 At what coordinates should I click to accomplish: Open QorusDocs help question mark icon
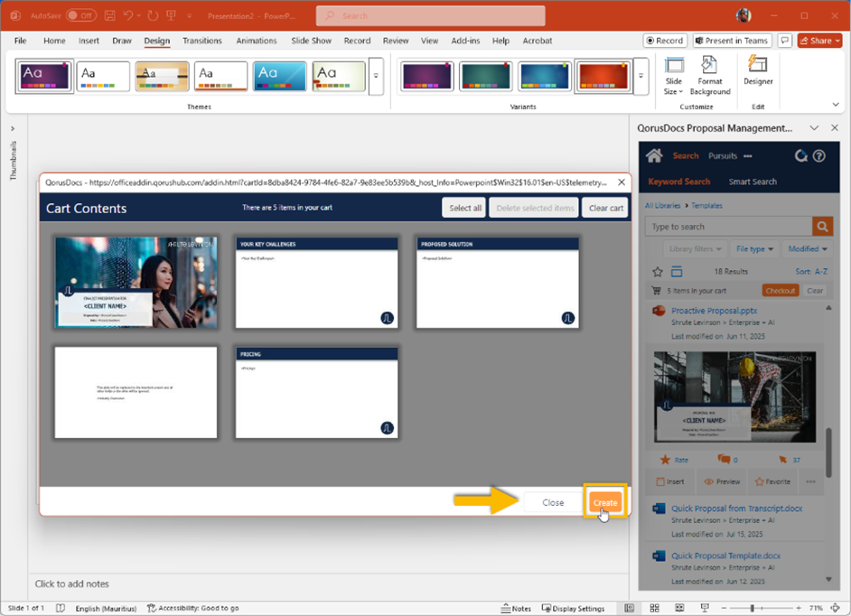click(819, 155)
